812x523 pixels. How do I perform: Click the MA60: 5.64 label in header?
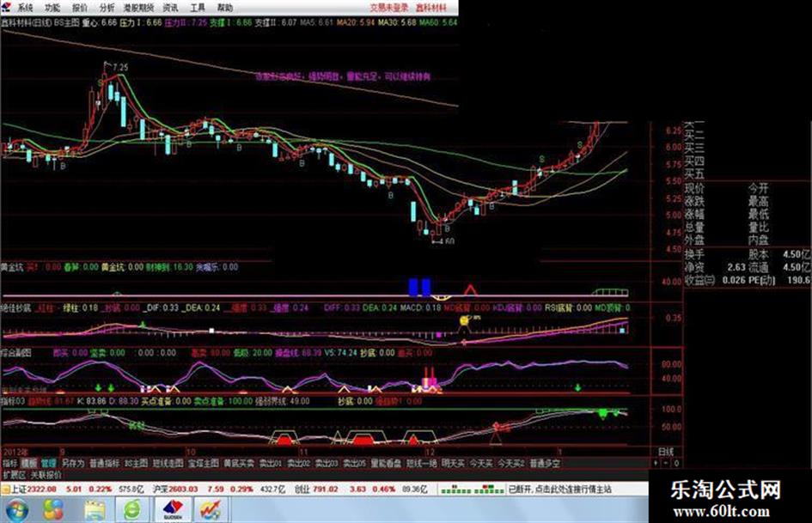coord(438,22)
